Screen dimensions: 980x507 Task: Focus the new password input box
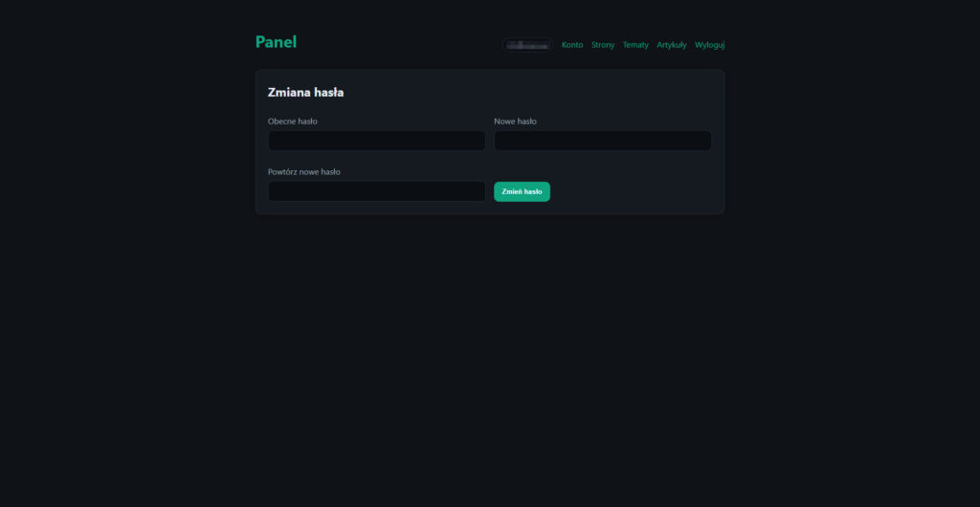[602, 141]
